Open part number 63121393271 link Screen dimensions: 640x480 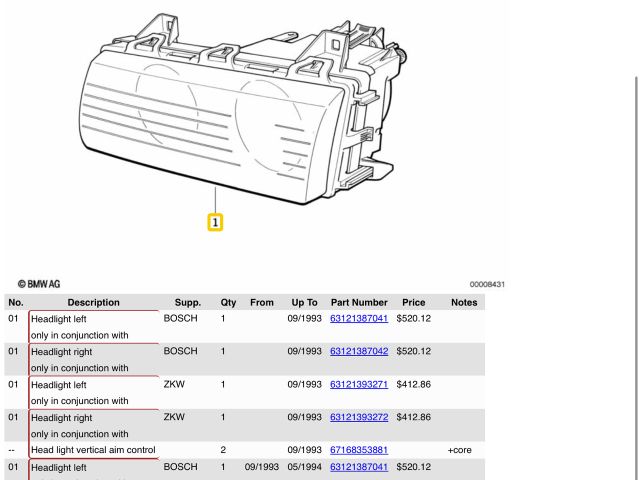pyautogui.click(x=358, y=384)
